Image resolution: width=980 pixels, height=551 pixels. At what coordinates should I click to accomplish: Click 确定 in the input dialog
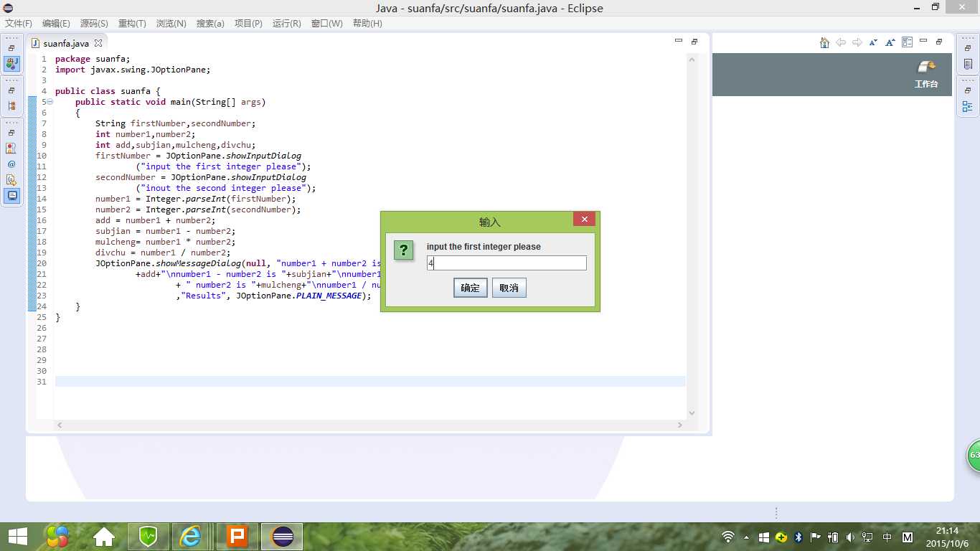click(x=471, y=288)
